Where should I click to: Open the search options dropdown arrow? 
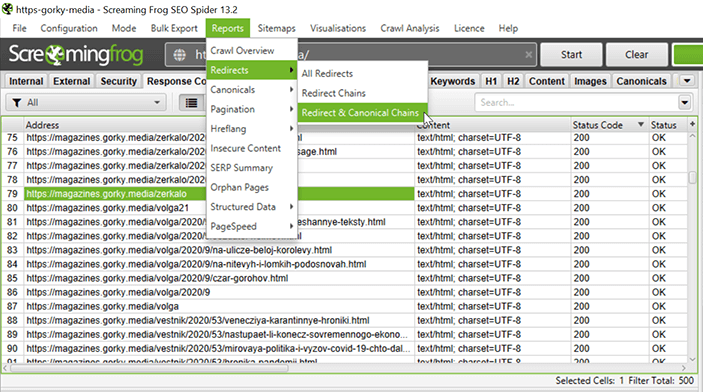pos(685,103)
